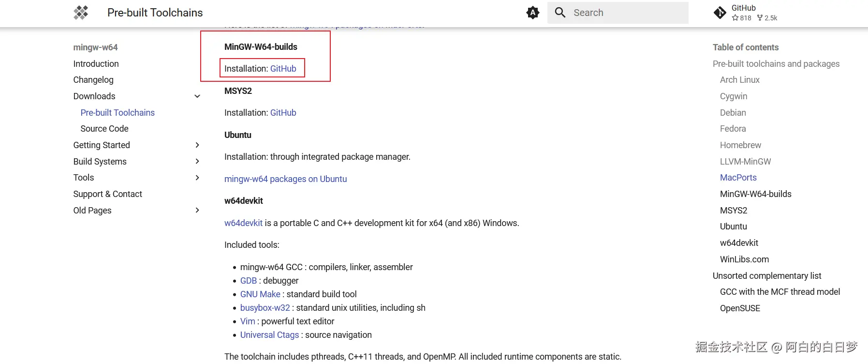Open the Introduction page in sidebar
The image size is (868, 364).
click(x=96, y=64)
